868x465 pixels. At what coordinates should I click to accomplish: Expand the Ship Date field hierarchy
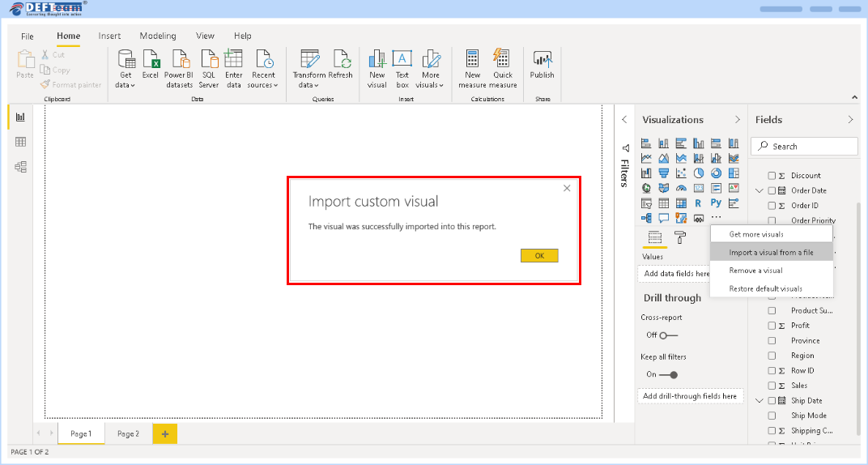[759, 400]
